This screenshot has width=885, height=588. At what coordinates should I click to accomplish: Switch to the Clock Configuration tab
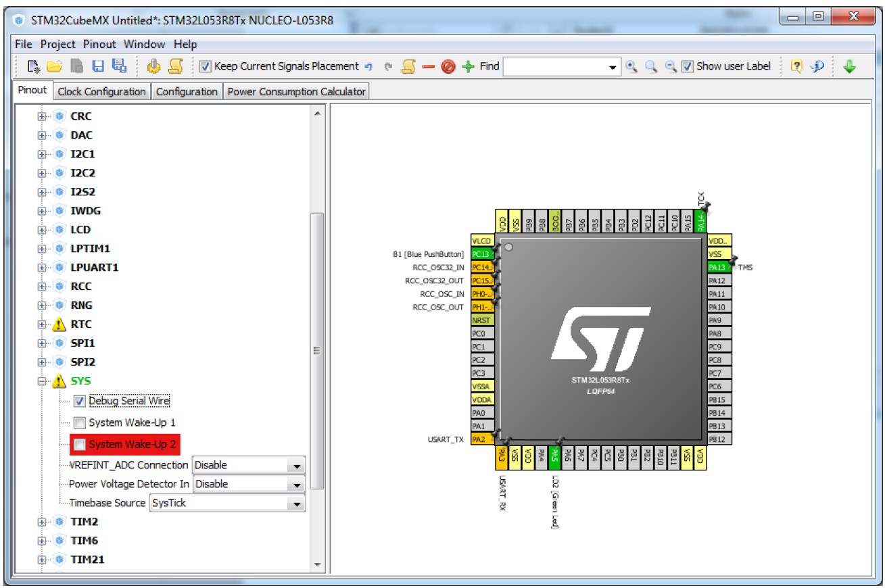click(101, 91)
